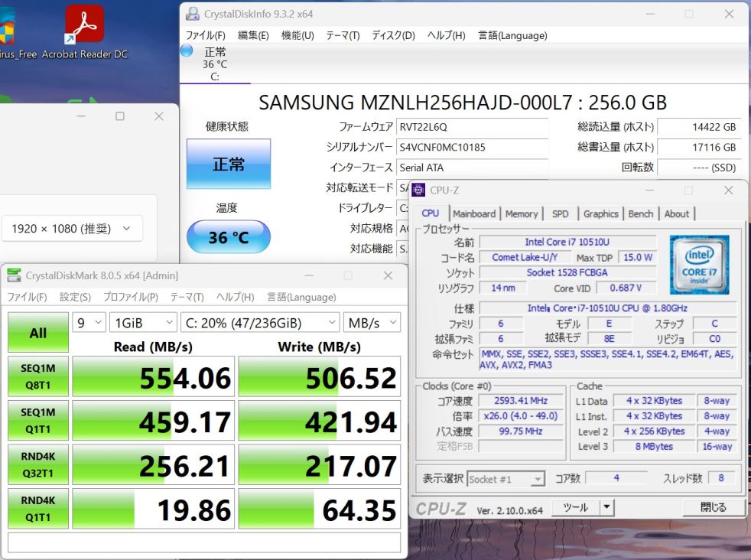Viewport: 751px width, 560px height.
Task: Switch to the About tab in CPU-Z
Action: coord(676,213)
